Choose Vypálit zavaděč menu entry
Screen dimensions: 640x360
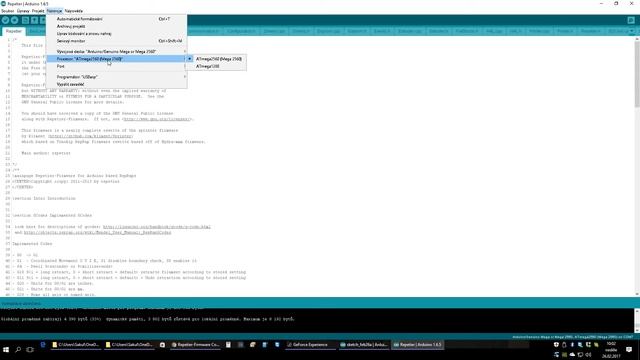116,84
